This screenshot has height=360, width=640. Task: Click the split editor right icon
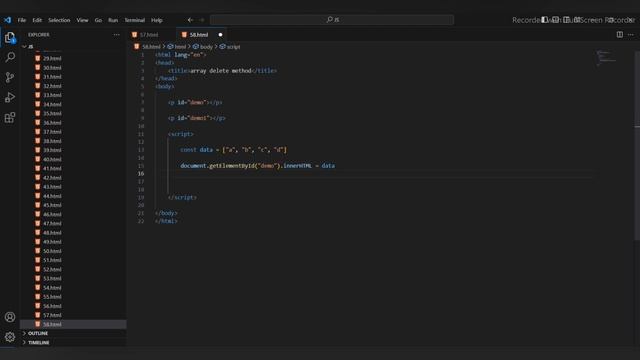(620, 35)
